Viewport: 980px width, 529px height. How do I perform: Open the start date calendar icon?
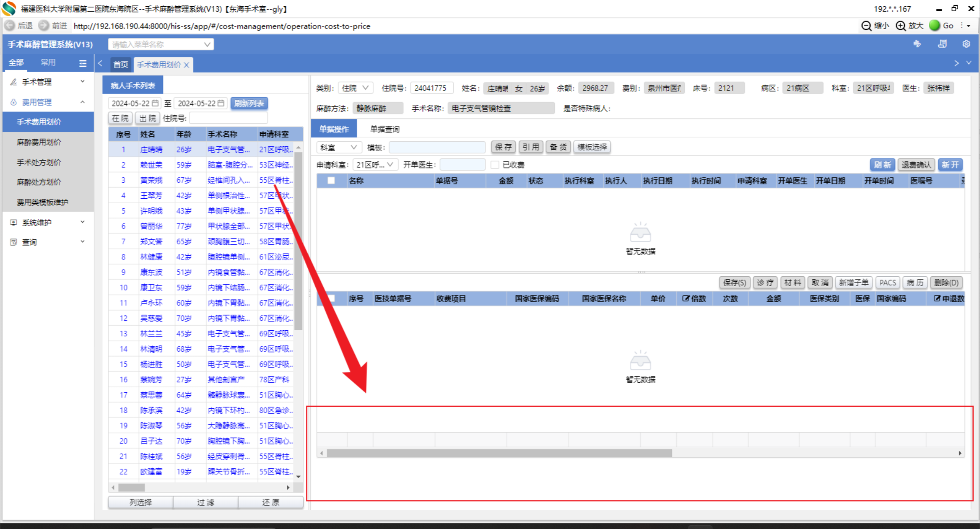pos(155,103)
